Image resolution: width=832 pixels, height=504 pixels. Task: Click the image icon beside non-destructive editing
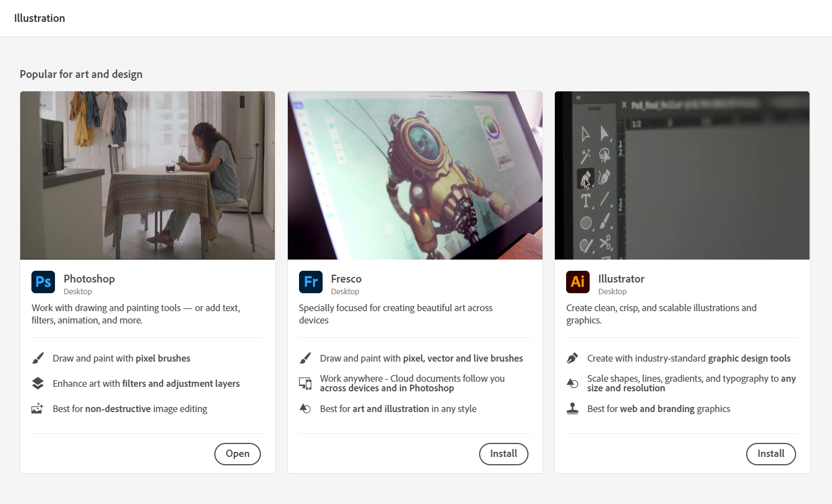point(38,409)
